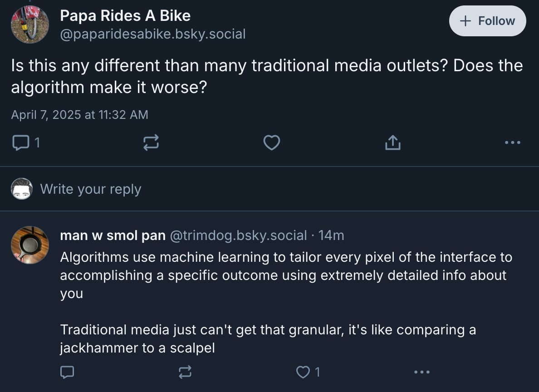Open more options for man w smol pan's comment
539x392 pixels.
click(421, 372)
